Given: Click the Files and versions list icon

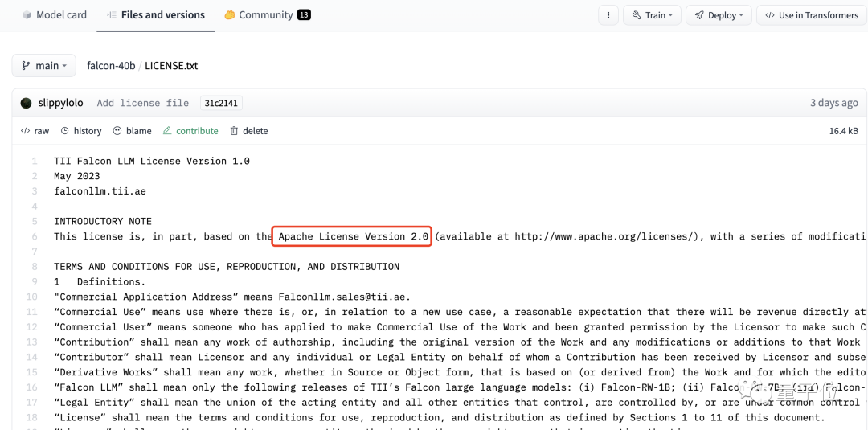Looking at the screenshot, I should 111,15.
